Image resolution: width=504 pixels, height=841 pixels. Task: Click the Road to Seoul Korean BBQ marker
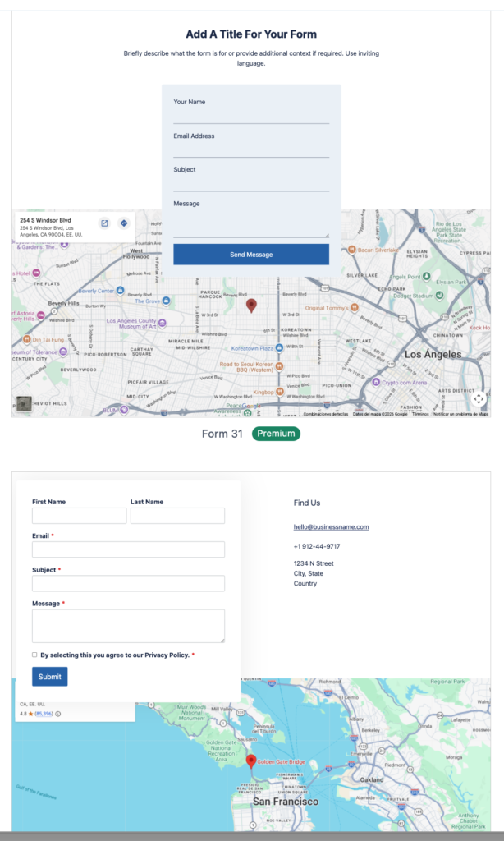click(279, 367)
